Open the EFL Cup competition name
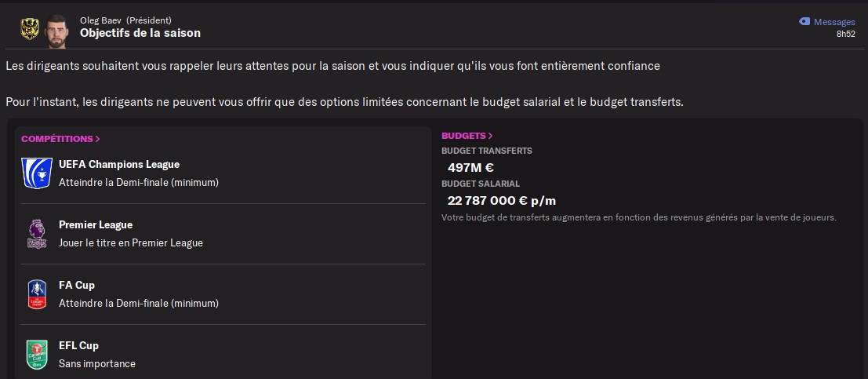868x379 pixels. (x=78, y=346)
